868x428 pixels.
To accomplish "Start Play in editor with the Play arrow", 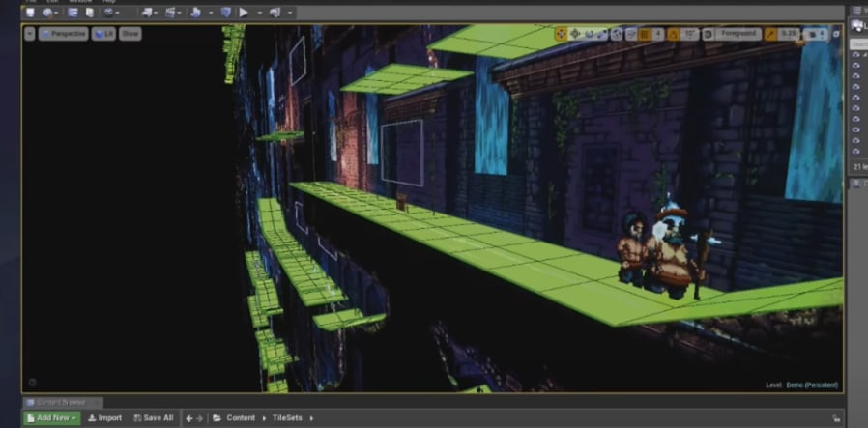I will [x=244, y=13].
